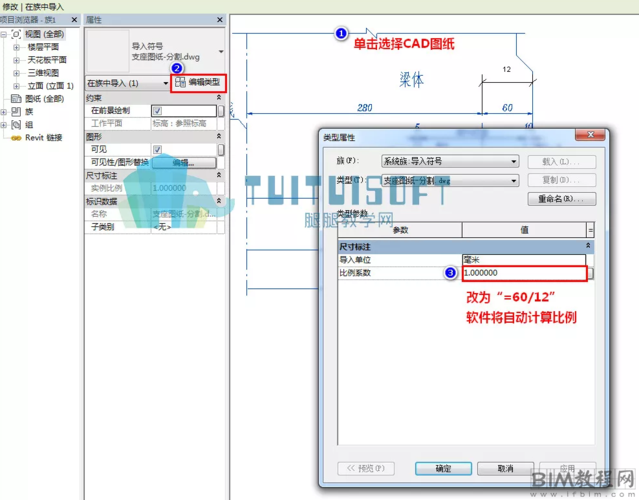The height and width of the screenshot is (500, 639).
Task: Select the Revit 链接 item
Action: [44, 138]
